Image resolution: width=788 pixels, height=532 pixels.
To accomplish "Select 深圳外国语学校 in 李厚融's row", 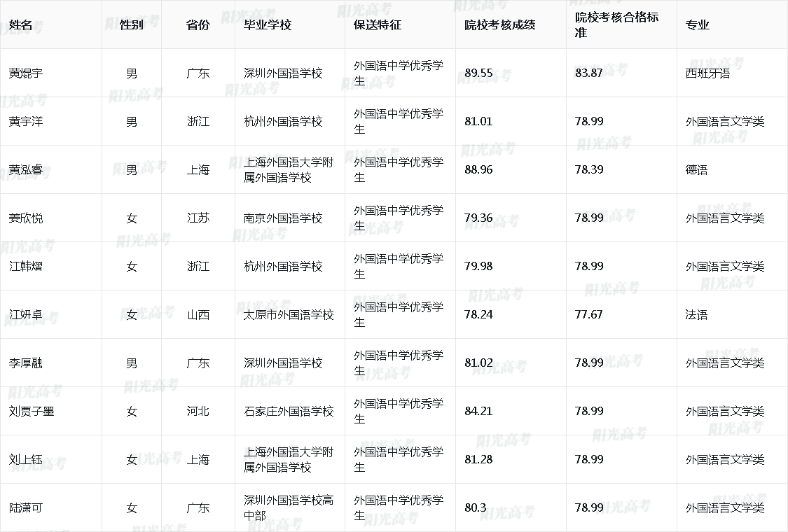I will coord(284,363).
